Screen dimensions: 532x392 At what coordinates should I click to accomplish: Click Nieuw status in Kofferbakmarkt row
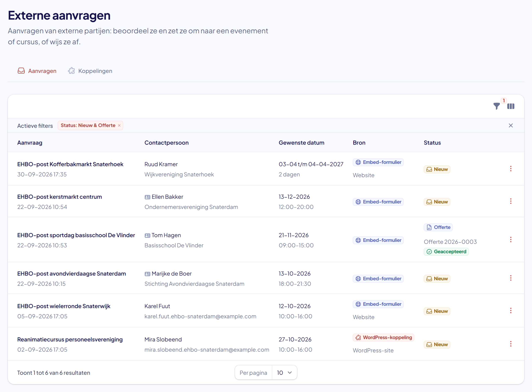click(437, 169)
